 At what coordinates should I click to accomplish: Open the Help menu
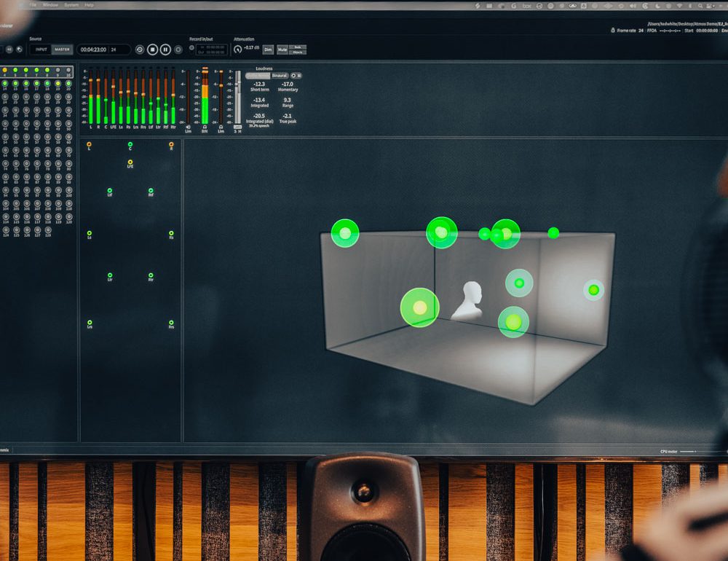coord(89,4)
